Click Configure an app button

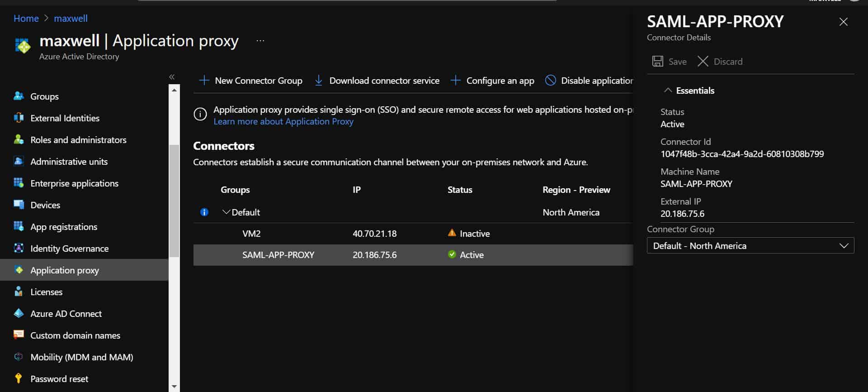coord(492,81)
